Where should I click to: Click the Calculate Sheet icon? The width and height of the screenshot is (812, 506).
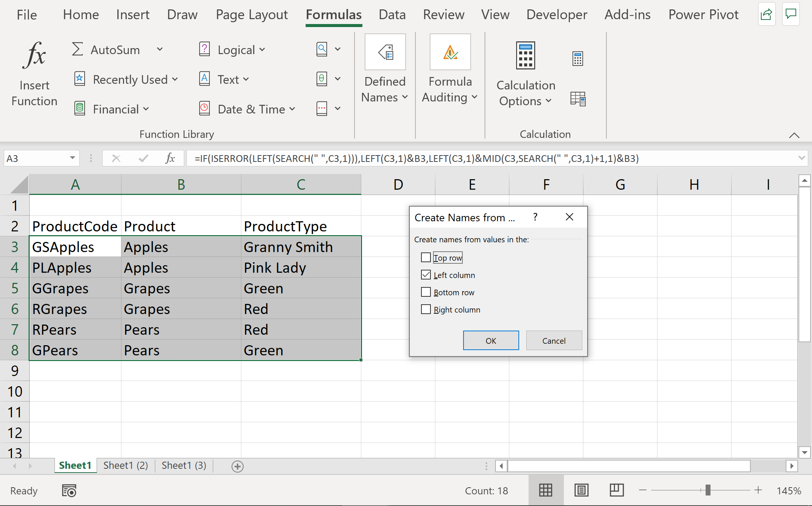coord(577,99)
